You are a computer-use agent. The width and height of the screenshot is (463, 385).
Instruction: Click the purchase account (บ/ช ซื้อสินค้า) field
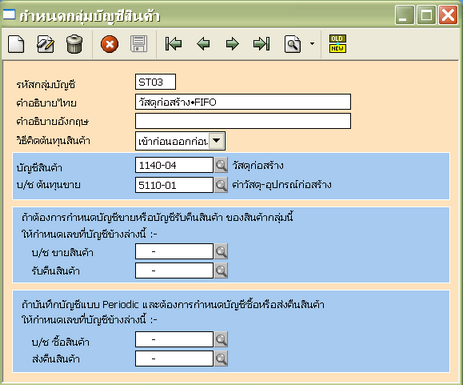pos(174,339)
